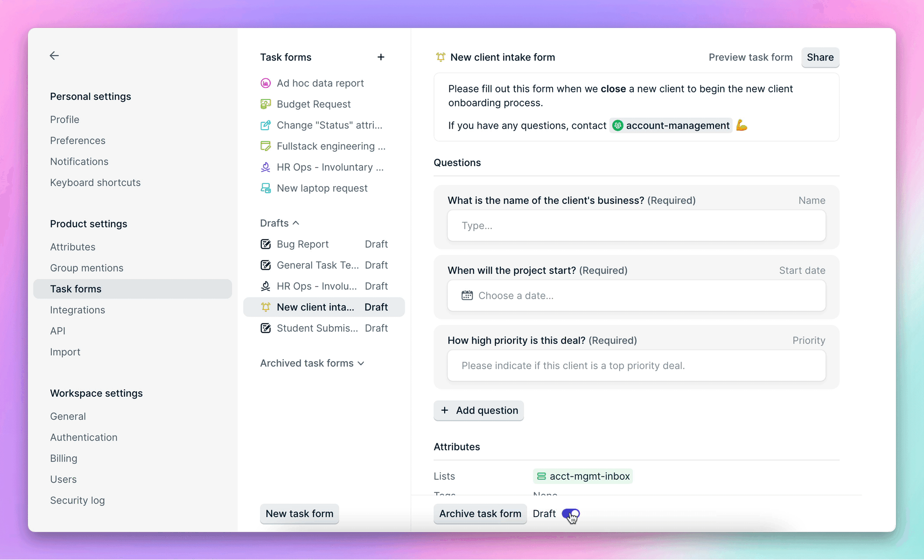The image size is (924, 560).
Task: Open Preferences settings
Action: point(77,140)
